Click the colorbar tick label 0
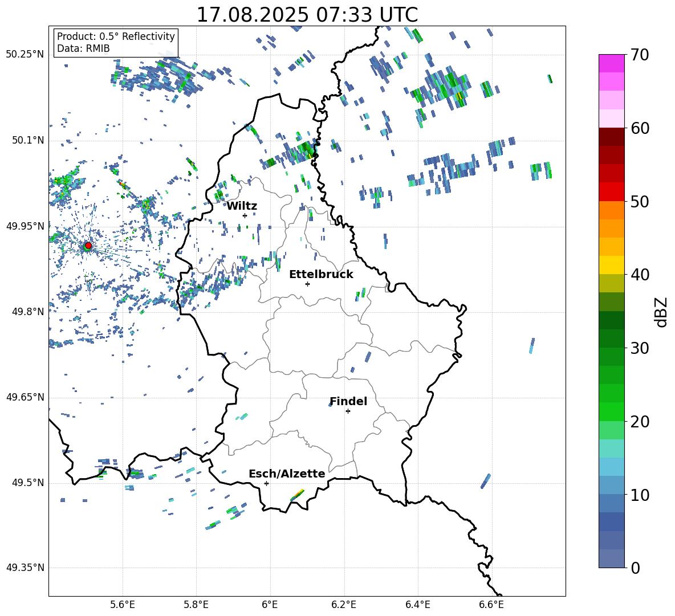The image size is (675, 616). click(x=635, y=568)
